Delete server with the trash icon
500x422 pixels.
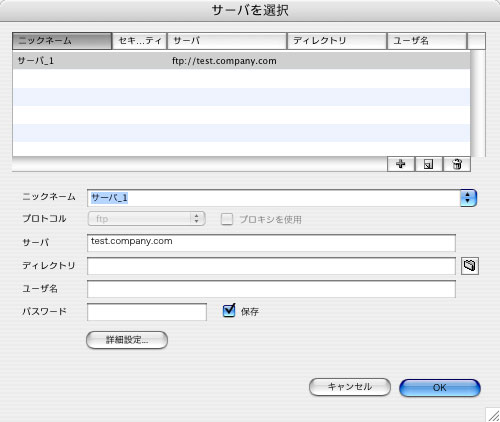pyautogui.click(x=457, y=164)
